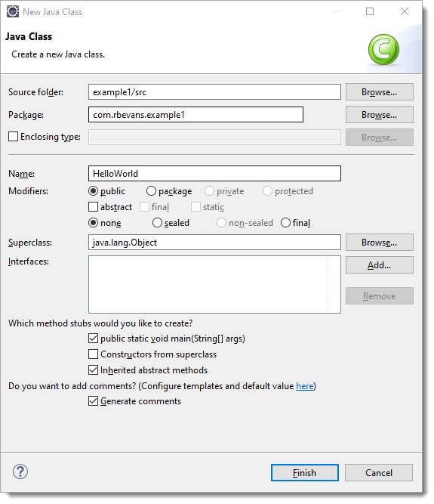Click the help question mark icon
Viewport: 434px width, 504px height.
coord(20,472)
